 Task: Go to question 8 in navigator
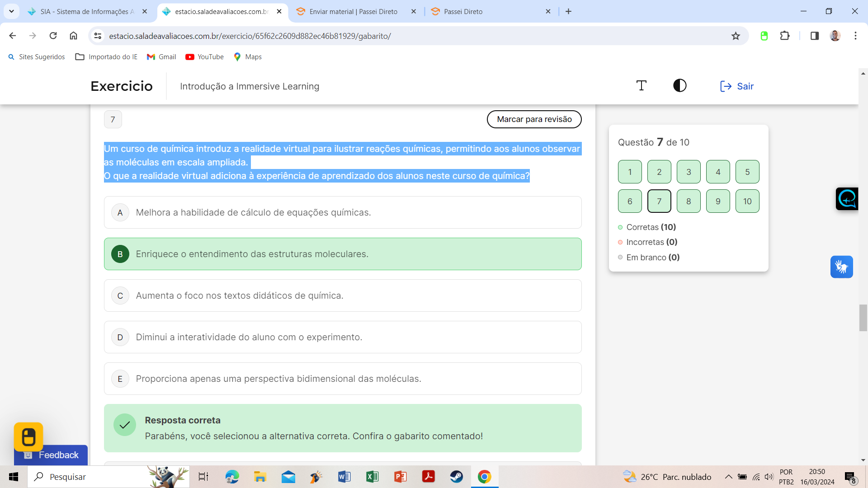(x=688, y=202)
